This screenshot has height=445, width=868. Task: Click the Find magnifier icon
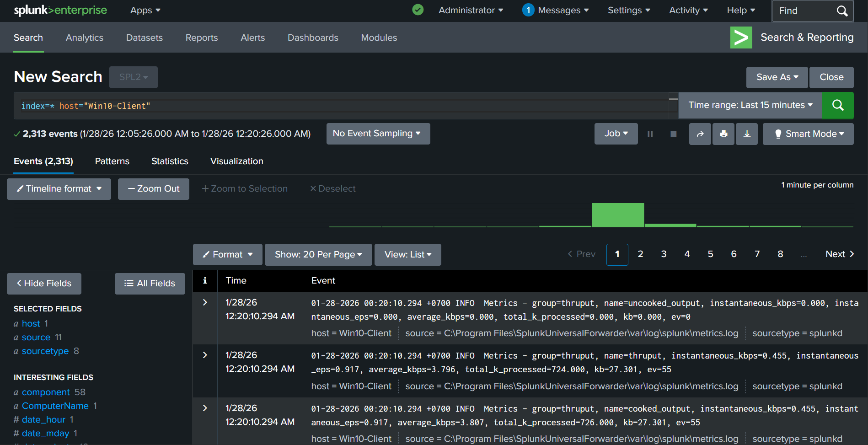click(x=842, y=11)
